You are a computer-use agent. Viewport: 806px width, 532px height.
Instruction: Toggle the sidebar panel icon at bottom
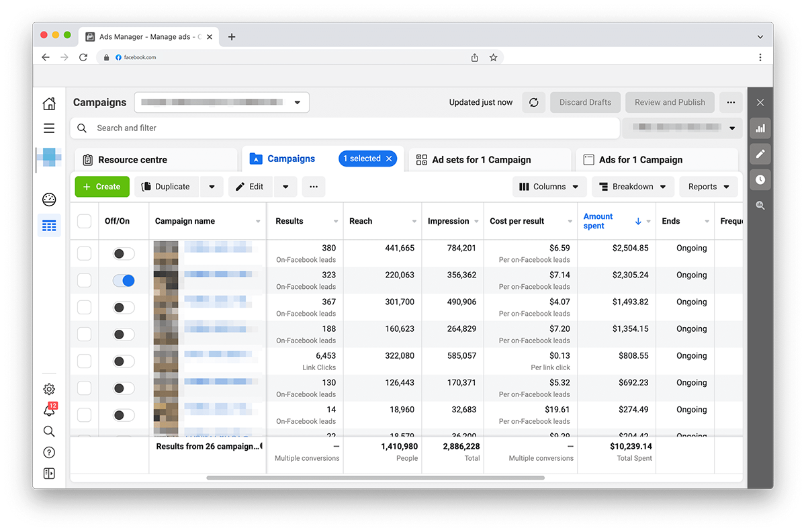[49, 474]
